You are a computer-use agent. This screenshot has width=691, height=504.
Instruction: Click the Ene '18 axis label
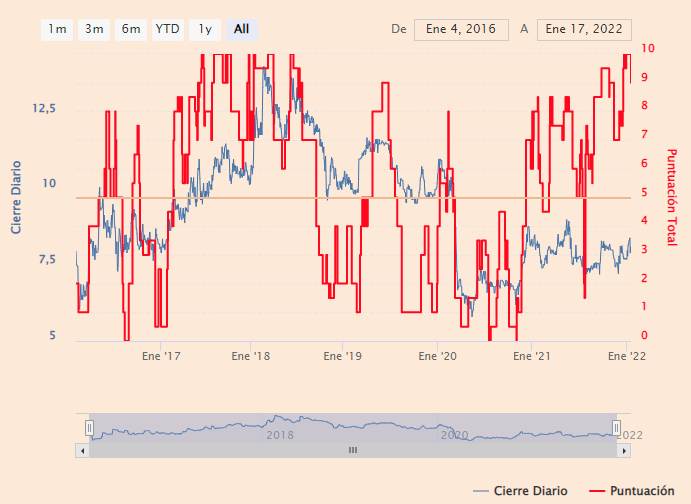(x=251, y=356)
